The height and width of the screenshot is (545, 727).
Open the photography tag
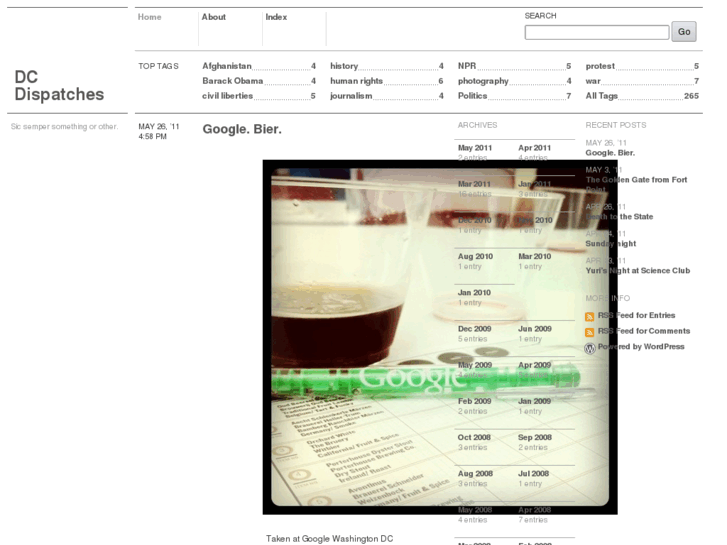coord(483,81)
